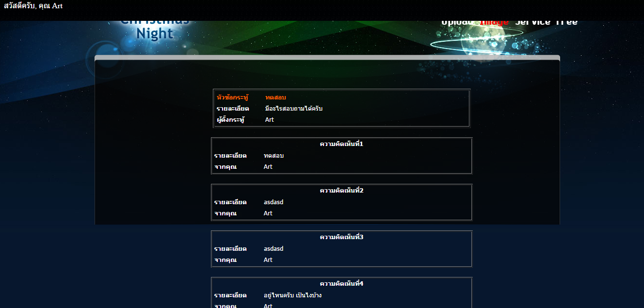Click the 'ความคิดเห็นที่1' comment header
The image size is (644, 308).
(x=341, y=144)
